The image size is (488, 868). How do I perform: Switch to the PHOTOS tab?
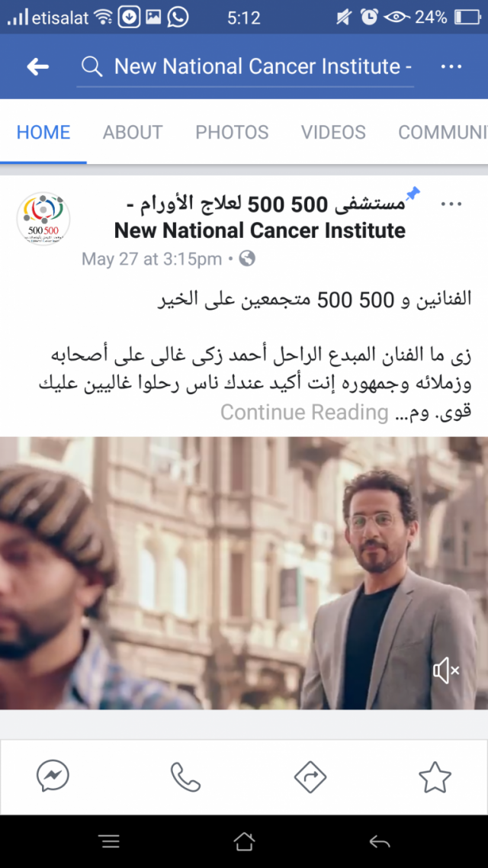coord(232,132)
